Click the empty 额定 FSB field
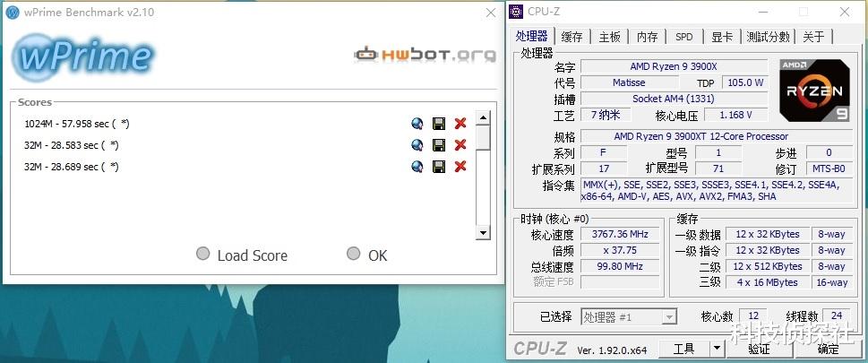Image resolution: width=868 pixels, height=363 pixels. 620,281
